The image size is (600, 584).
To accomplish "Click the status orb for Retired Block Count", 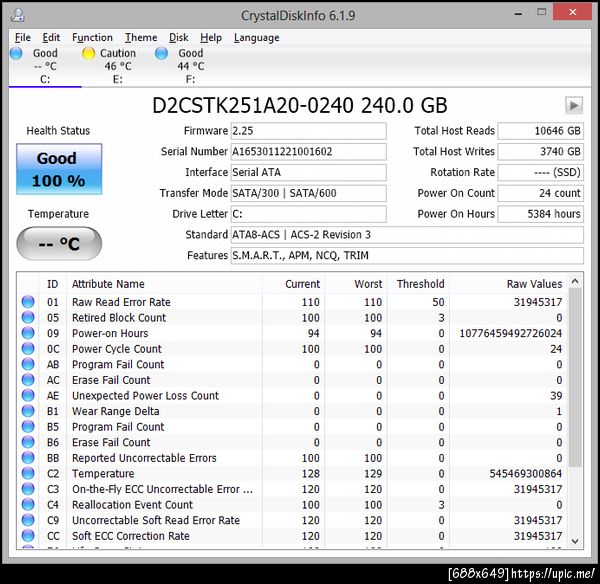I will 28,318.
